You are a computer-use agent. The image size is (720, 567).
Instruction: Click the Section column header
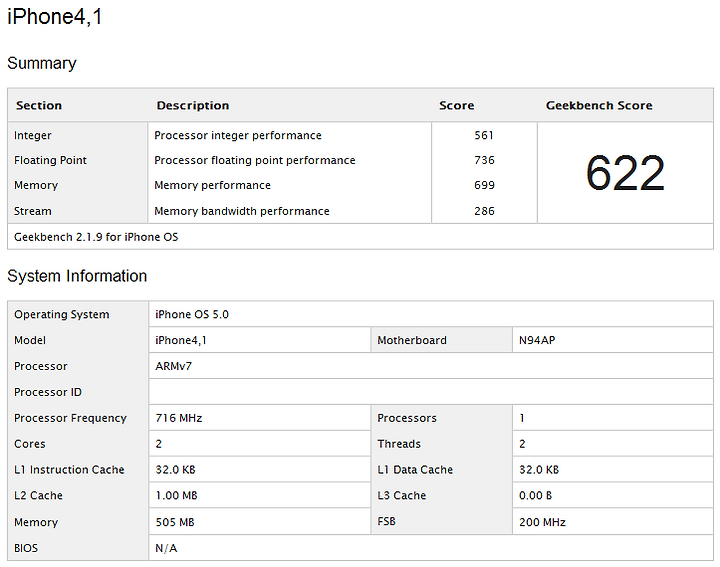click(x=39, y=105)
